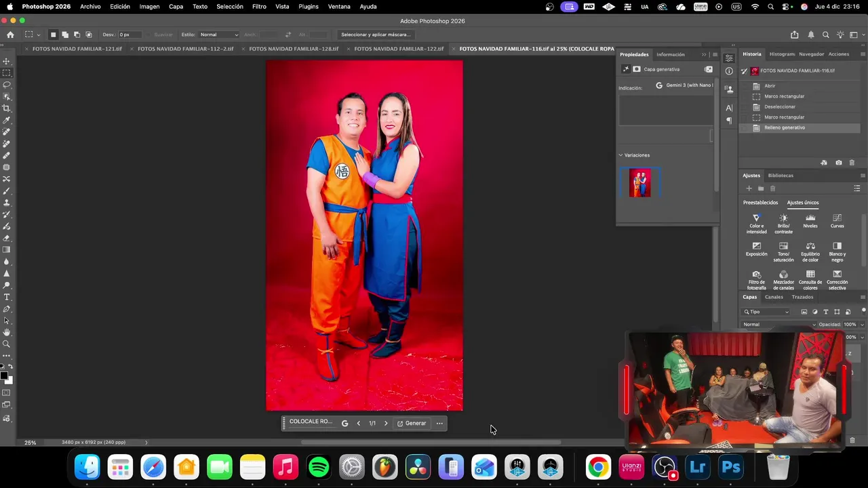
Task: Delete the current history state
Action: tap(852, 163)
